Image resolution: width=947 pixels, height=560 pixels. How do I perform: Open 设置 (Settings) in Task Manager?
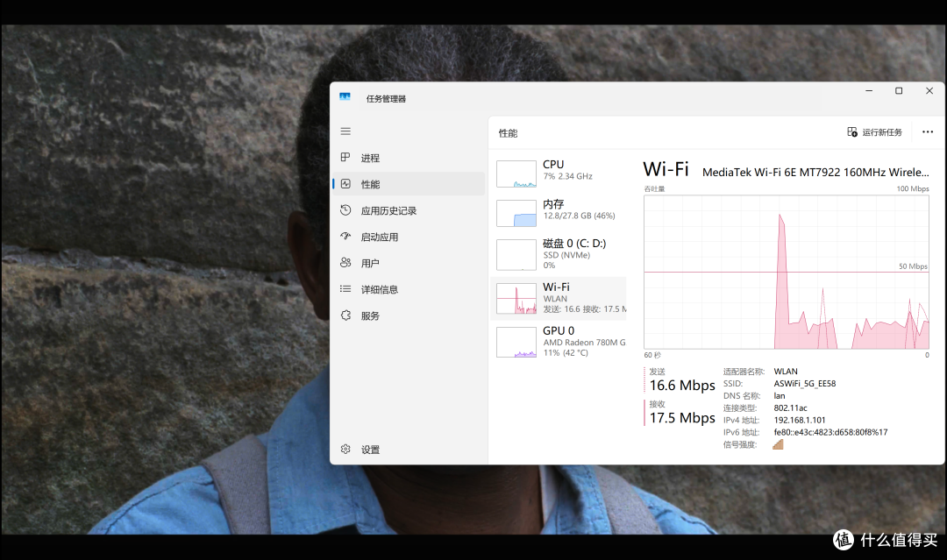[x=409, y=450]
